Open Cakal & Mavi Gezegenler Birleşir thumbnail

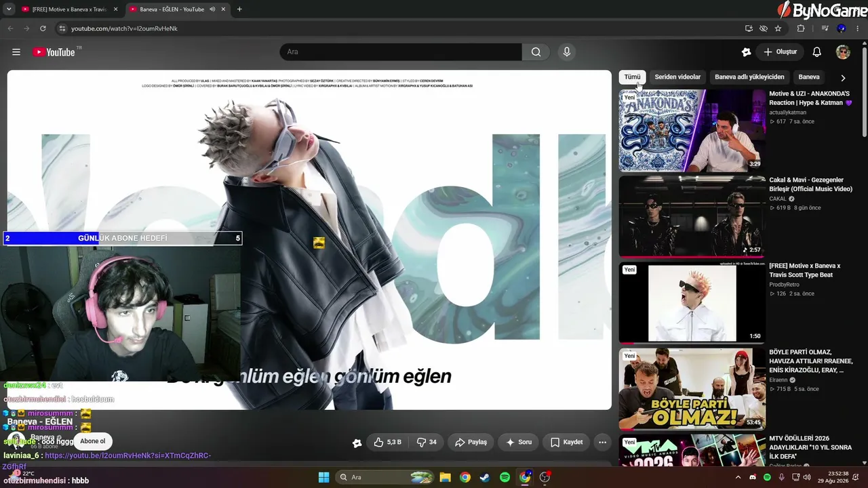(692, 217)
